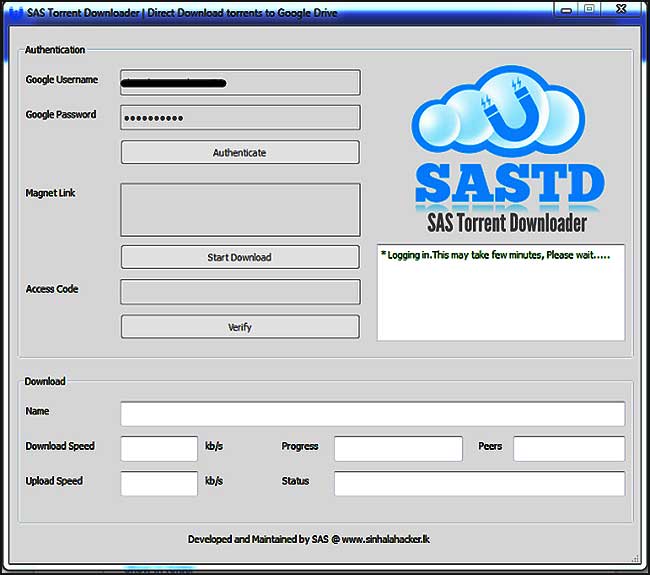This screenshot has width=650, height=575.
Task: Focus the Google Username field
Action: [240, 82]
